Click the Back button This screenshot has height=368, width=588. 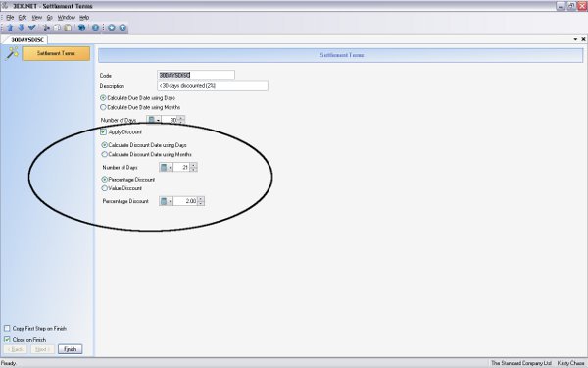[x=16, y=349]
